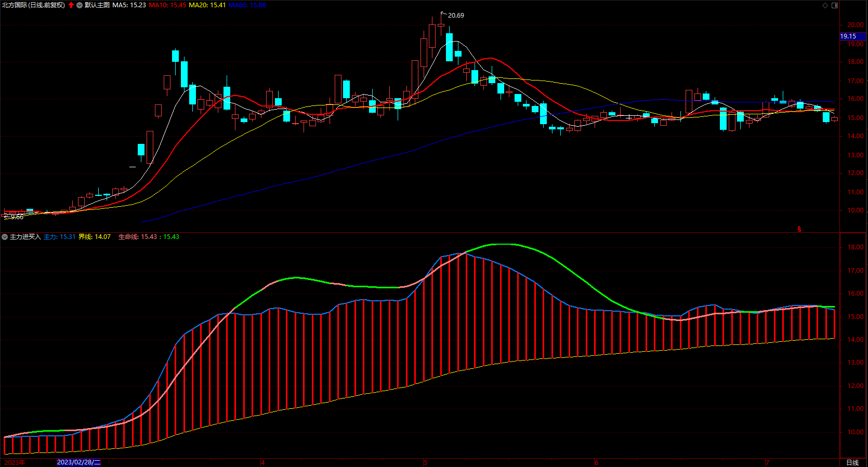Click the red up-arrow beside 前复权
This screenshot has width=868, height=467.
click(x=71, y=5)
